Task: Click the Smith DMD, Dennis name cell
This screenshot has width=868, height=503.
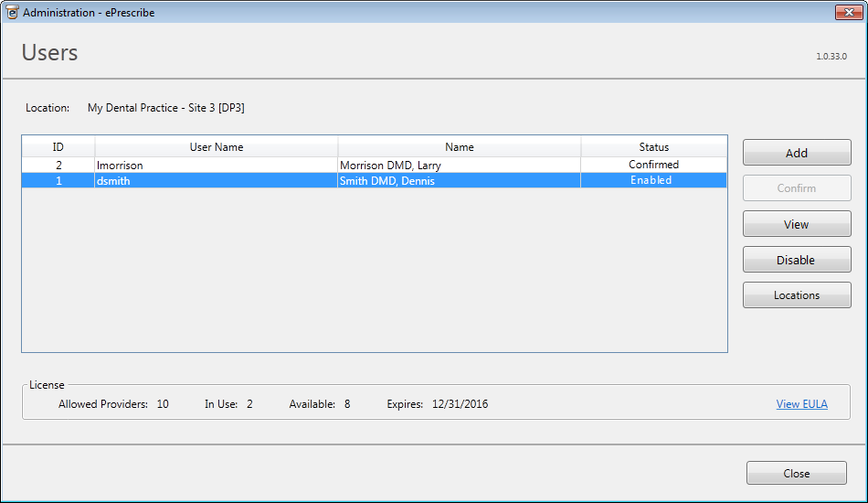Action: tap(386, 181)
